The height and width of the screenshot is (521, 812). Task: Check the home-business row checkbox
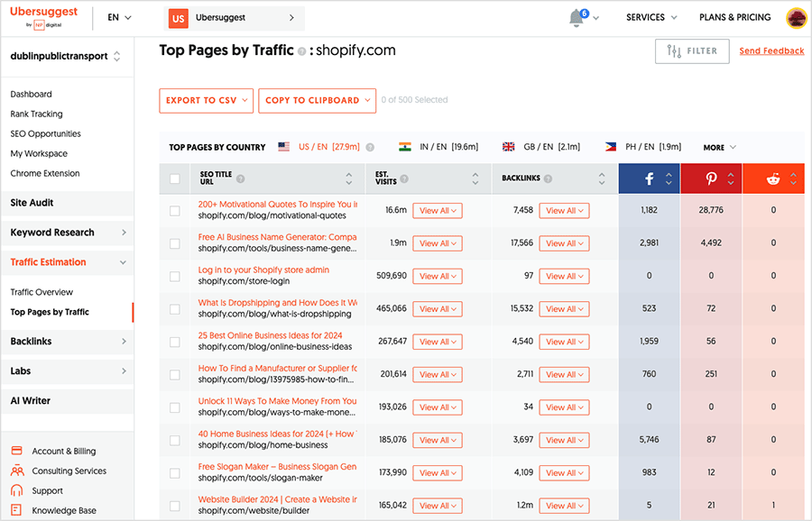(175, 440)
